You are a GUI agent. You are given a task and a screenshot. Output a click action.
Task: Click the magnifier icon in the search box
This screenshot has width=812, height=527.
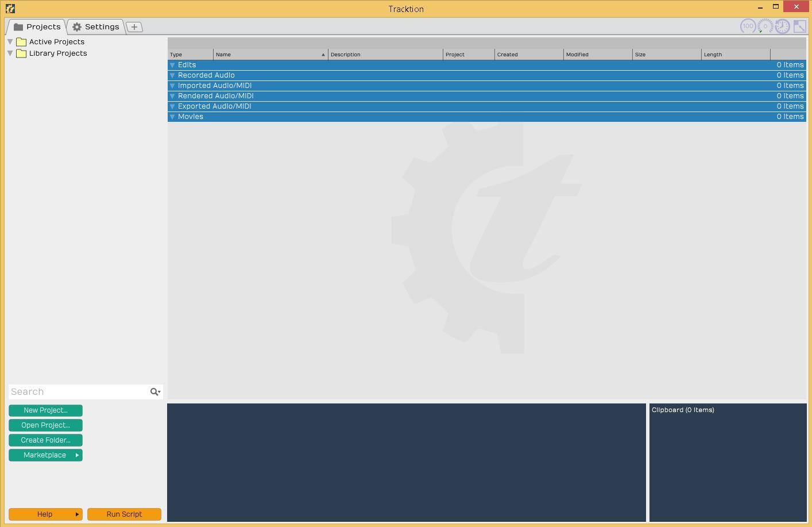154,391
